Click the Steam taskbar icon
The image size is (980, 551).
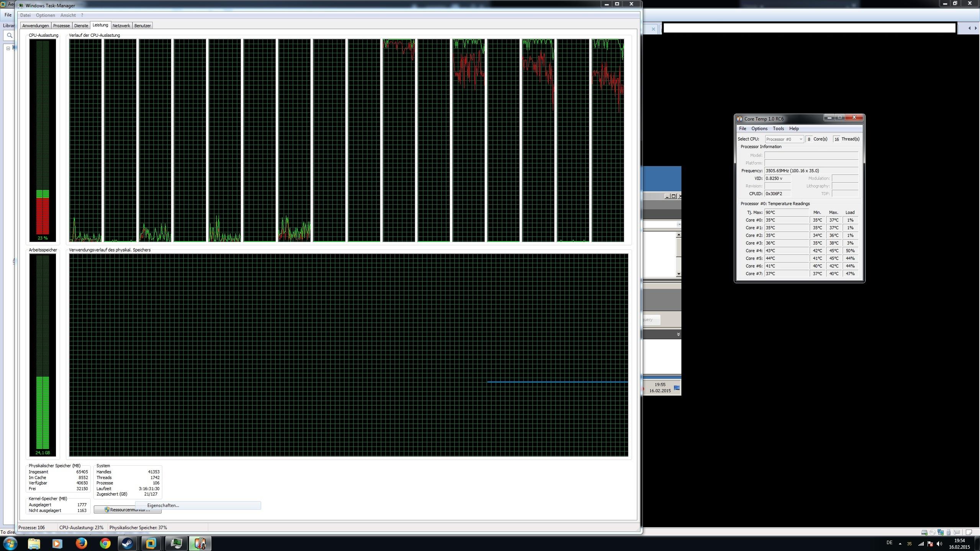[x=128, y=543]
